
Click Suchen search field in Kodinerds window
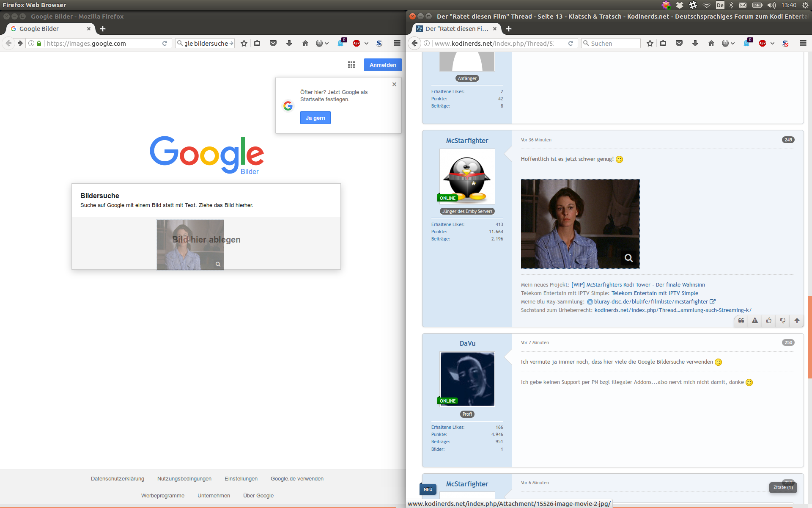pyautogui.click(x=611, y=43)
